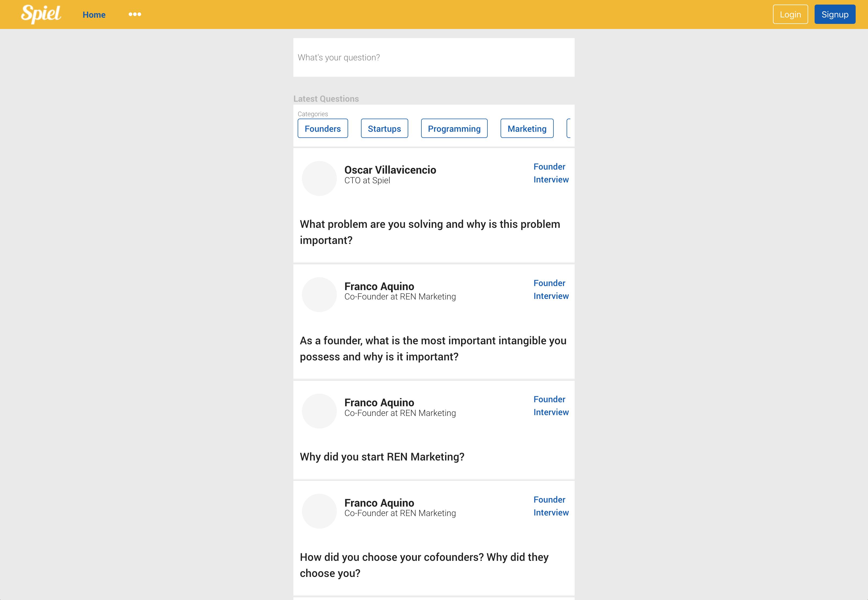
Task: Click the Spiel logo
Action: (x=41, y=14)
